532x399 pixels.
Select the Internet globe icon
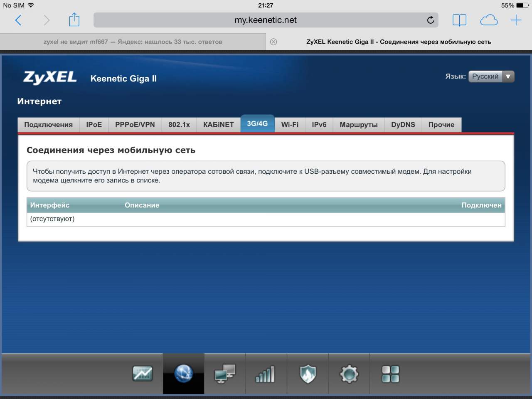(x=183, y=373)
